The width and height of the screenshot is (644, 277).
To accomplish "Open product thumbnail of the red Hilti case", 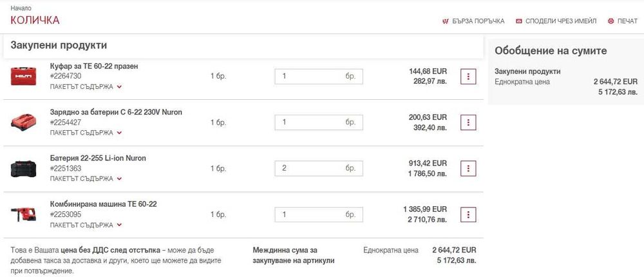I will [x=23, y=77].
